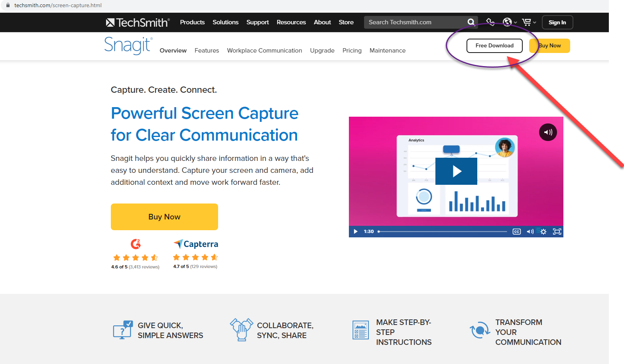
Task: Click the "Snagit helps you quickly share information" paragraph
Action: (x=212, y=170)
